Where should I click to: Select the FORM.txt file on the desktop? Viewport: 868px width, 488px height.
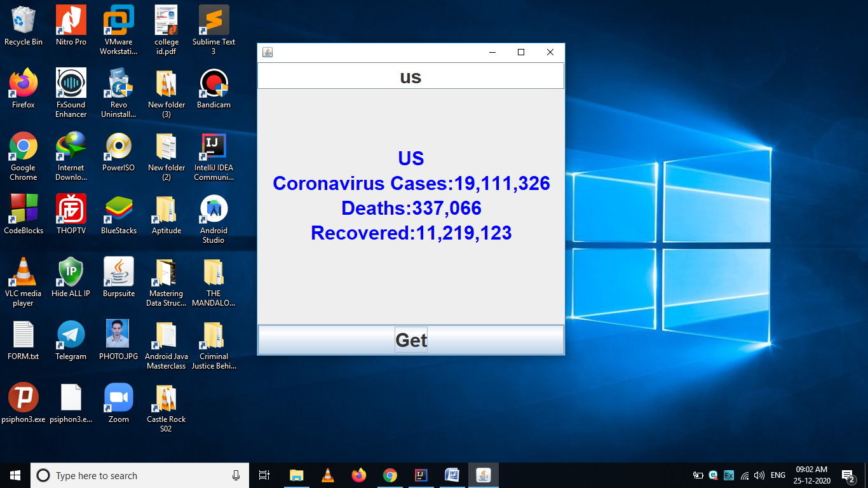pyautogui.click(x=24, y=341)
